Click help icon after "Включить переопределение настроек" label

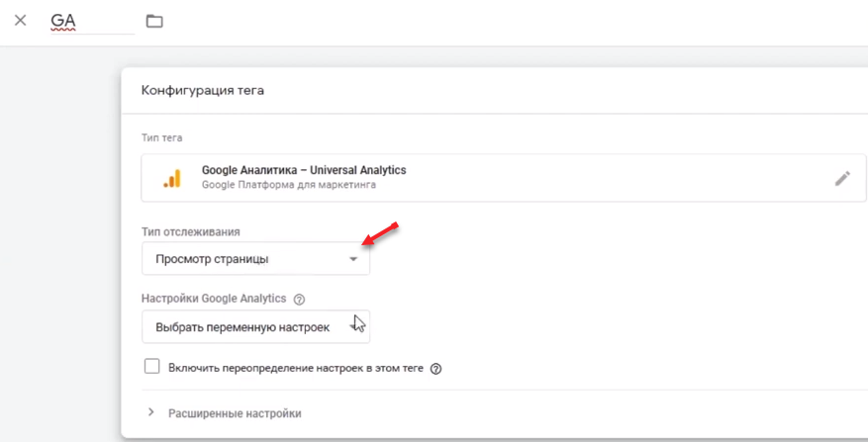(x=435, y=369)
